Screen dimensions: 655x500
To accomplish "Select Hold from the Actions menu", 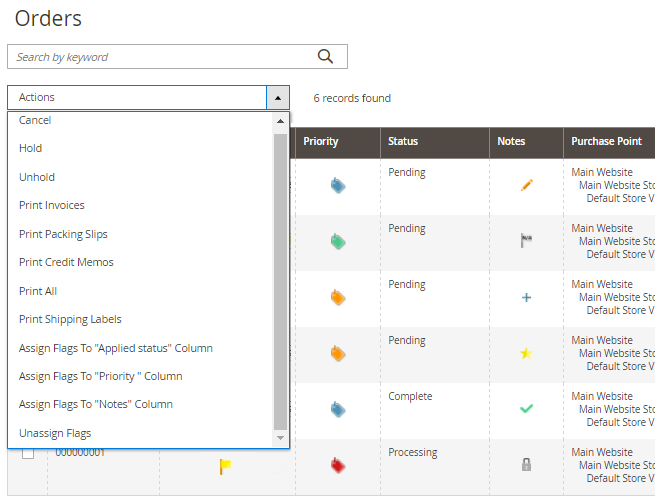I will [30, 148].
